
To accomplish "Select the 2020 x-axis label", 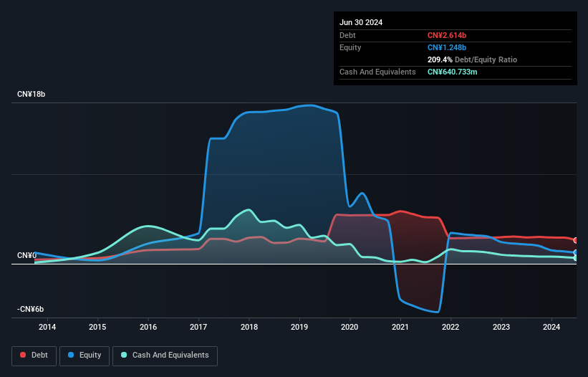I will (350, 328).
